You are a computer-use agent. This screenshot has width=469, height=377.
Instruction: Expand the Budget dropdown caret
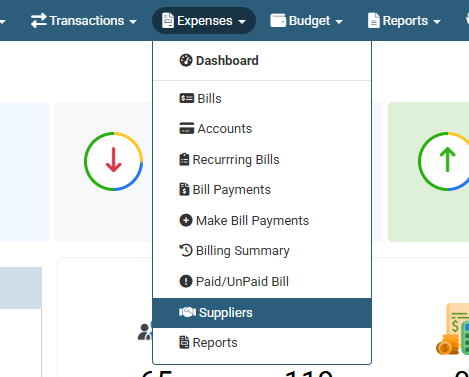[339, 22]
